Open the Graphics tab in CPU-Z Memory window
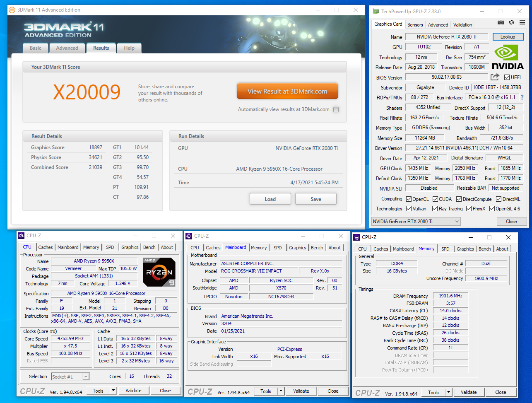The width and height of the screenshot is (532, 403). point(465,249)
